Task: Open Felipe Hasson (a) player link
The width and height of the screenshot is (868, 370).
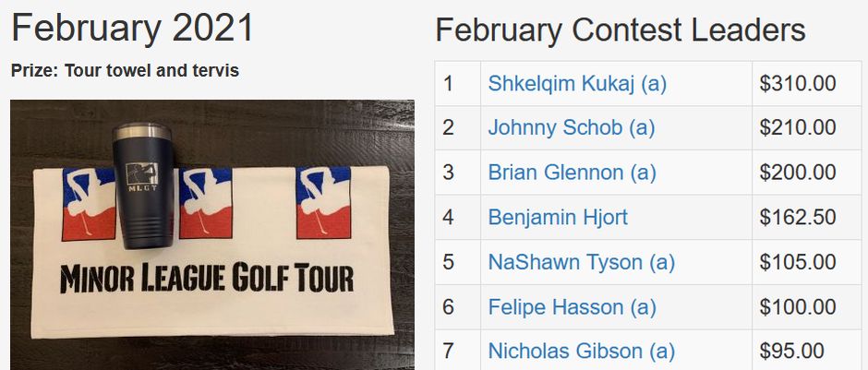Action: click(x=572, y=307)
